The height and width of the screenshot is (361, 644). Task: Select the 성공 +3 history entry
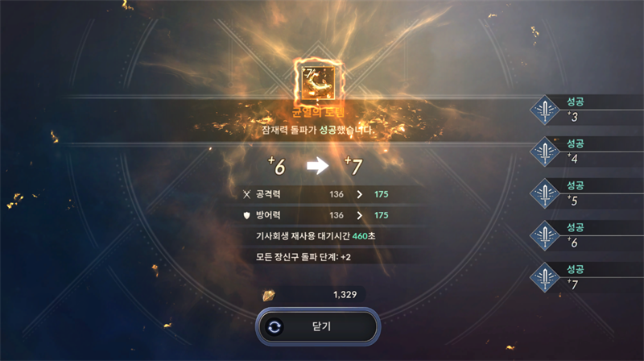(x=587, y=110)
